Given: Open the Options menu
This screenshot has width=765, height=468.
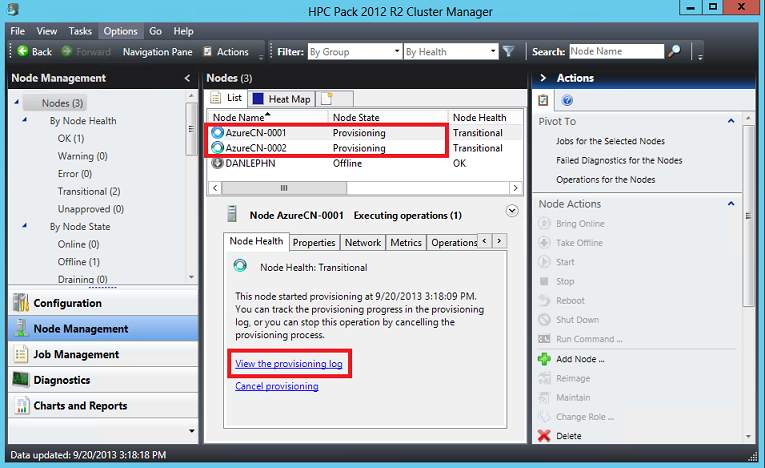Looking at the screenshot, I should [120, 32].
